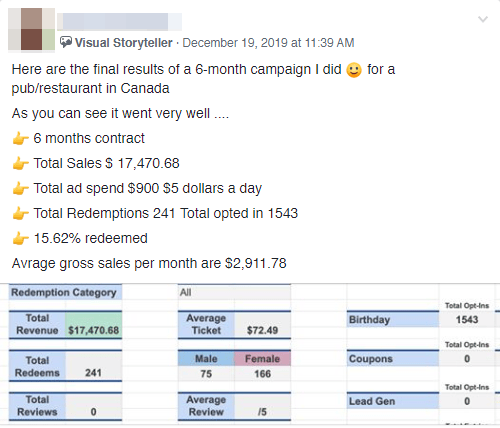
Task: Click the blue Male header cell
Action: coord(206,359)
